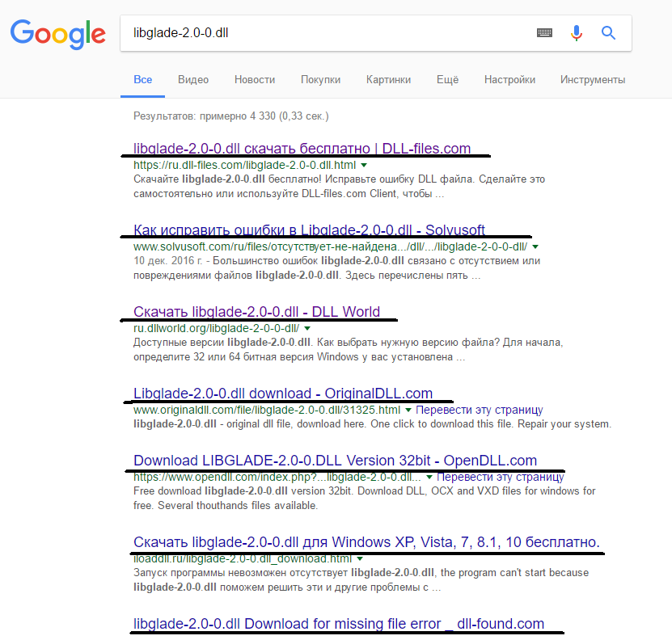Click the snippet 'original dll file, download here'
Screen dimensions: 672x640
(372, 424)
